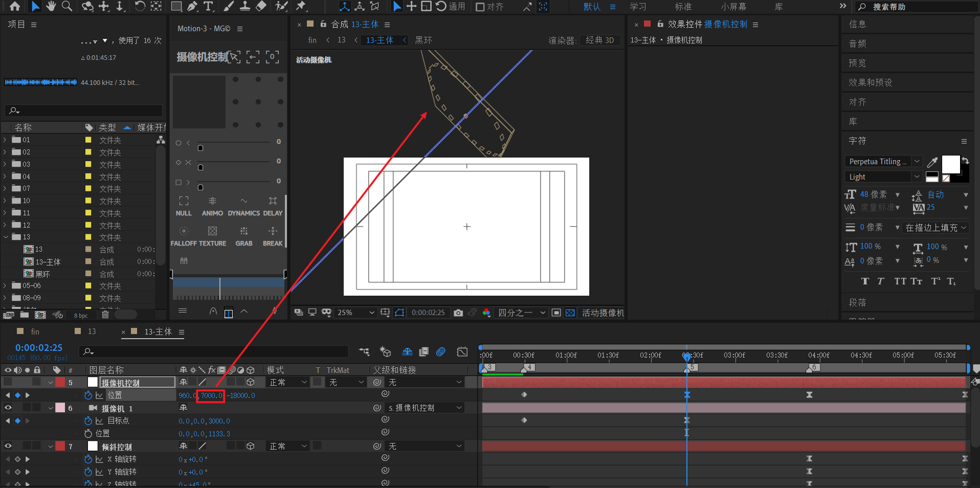Open parent dropdown showing 5.摄像机控制
The width and height of the screenshot is (980, 488).
click(425, 408)
